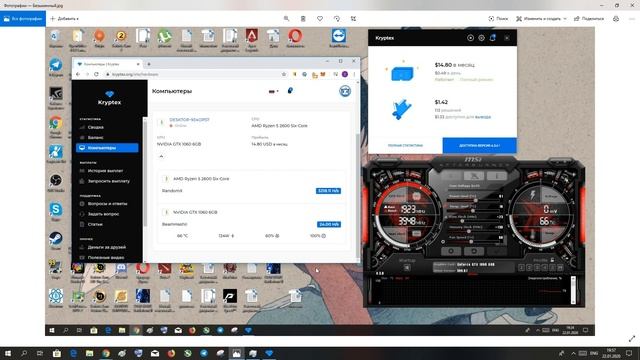Click the Microsoft Store icon on the real taskbar
Screen dimensions: 640x360
[x=57, y=353]
